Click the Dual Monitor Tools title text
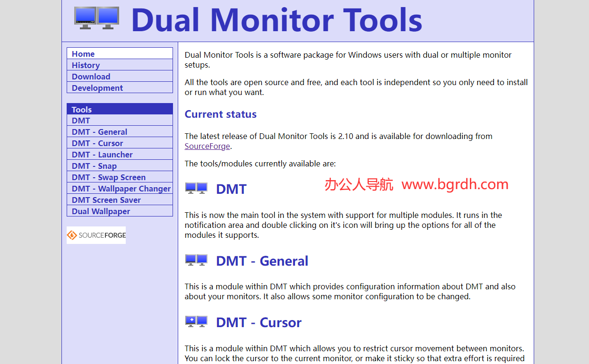Image resolution: width=589 pixels, height=364 pixels. tap(277, 20)
